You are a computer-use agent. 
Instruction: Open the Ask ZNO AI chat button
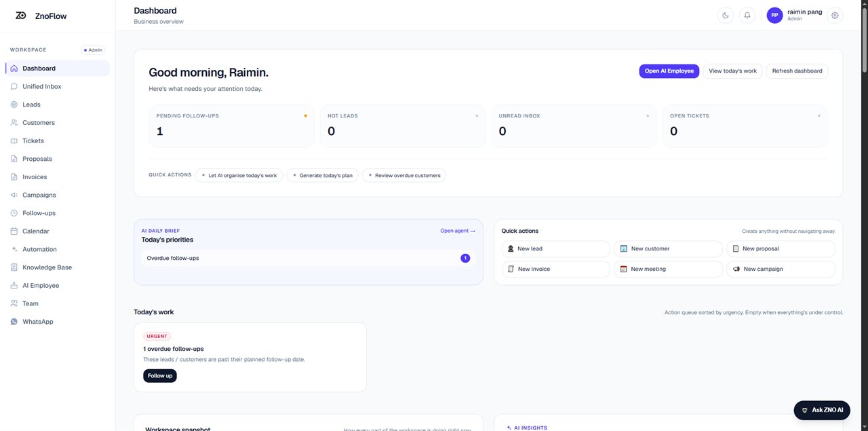click(x=822, y=410)
